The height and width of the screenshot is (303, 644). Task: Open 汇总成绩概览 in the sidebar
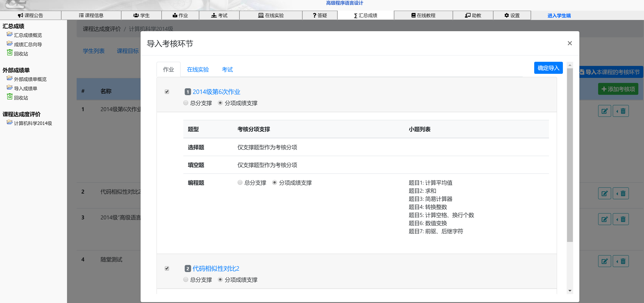28,35
